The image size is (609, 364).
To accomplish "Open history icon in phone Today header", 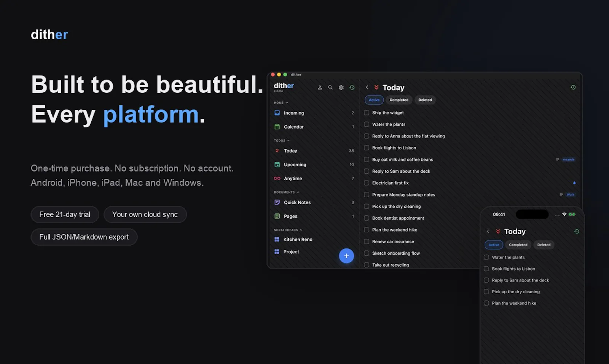I will pyautogui.click(x=577, y=231).
